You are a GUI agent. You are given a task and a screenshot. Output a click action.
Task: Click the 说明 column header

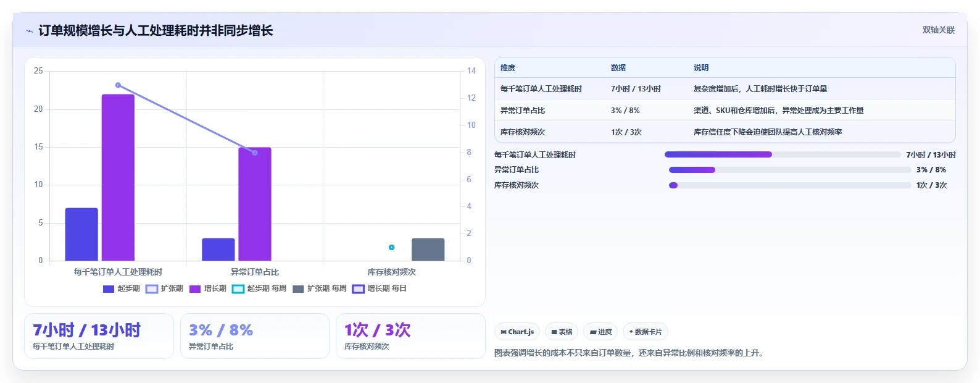[701, 68]
